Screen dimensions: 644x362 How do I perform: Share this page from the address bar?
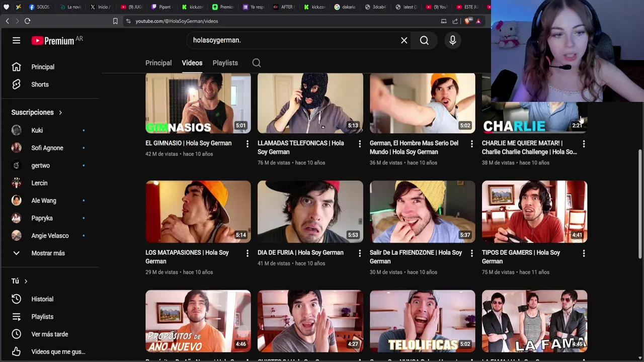455,21
